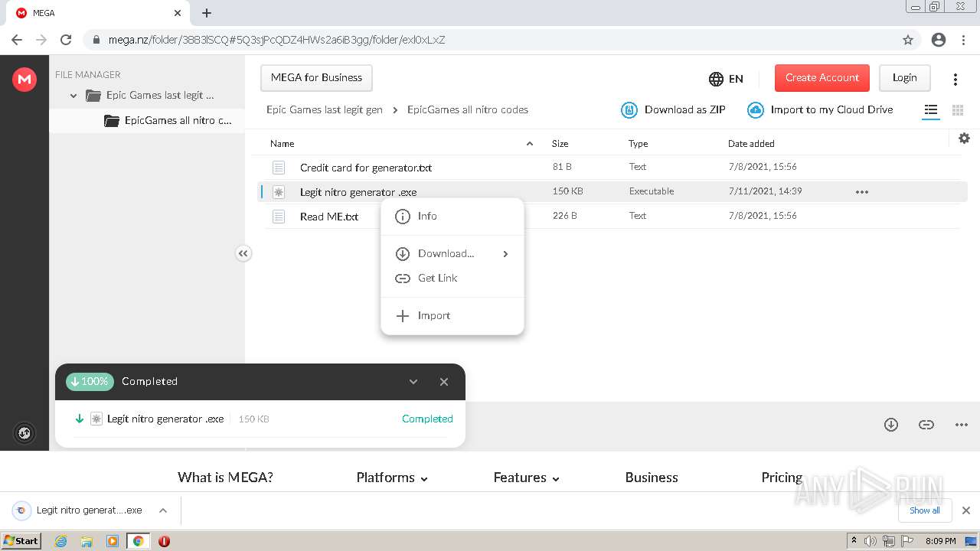980x551 pixels.
Task: Click red Opera-like taskbar icon
Action: (x=164, y=541)
